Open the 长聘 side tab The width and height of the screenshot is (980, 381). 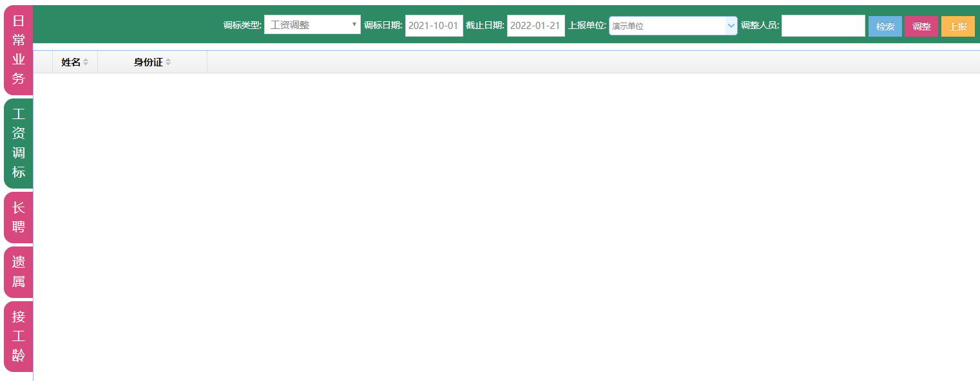pos(18,218)
